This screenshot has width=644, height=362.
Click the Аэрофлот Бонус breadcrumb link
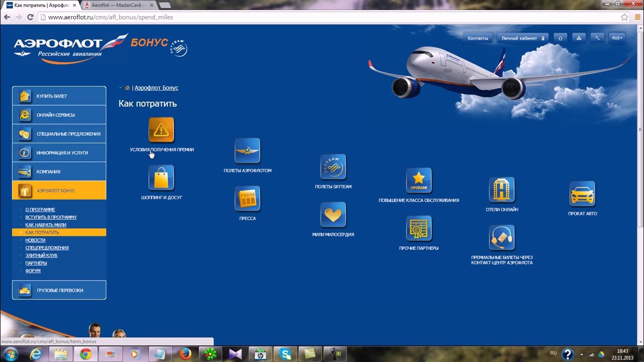point(156,87)
